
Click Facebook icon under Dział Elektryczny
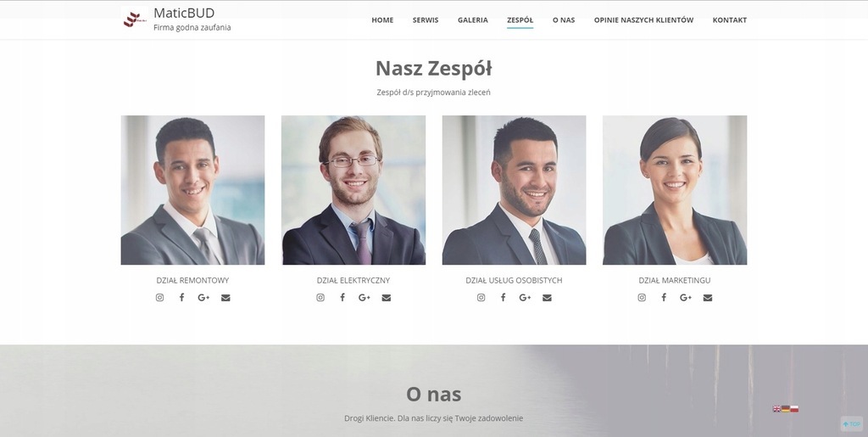(x=342, y=298)
